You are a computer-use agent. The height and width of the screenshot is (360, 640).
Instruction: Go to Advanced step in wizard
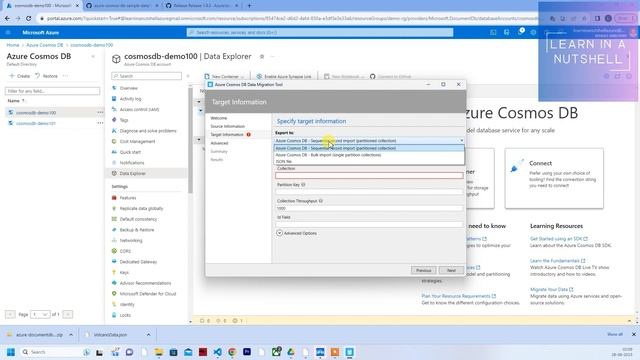point(219,143)
